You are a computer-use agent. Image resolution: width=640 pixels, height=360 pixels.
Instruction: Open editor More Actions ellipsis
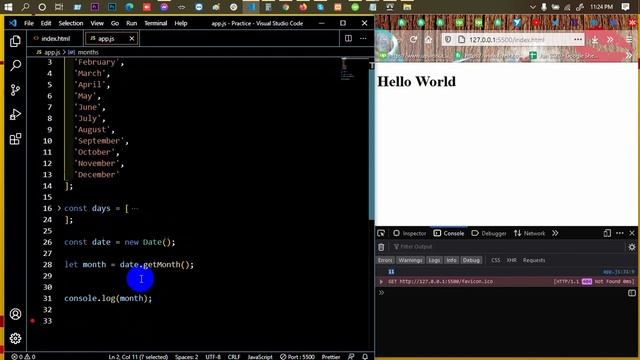pos(363,38)
